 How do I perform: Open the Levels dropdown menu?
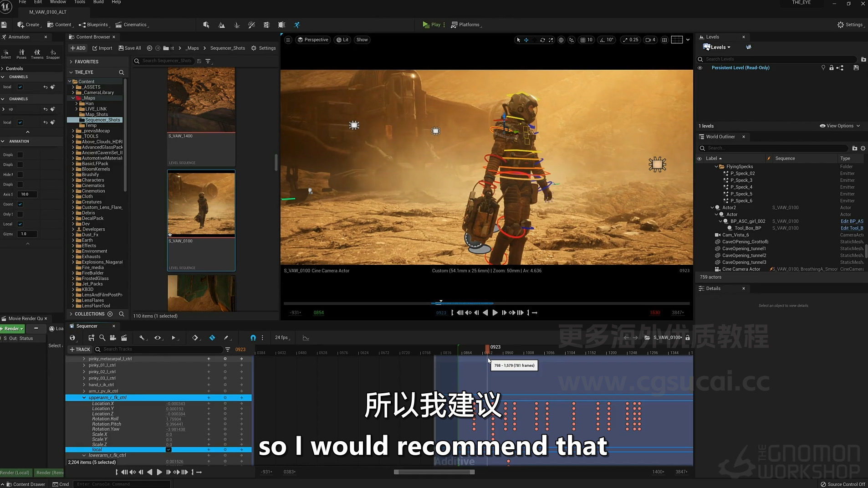click(x=717, y=47)
